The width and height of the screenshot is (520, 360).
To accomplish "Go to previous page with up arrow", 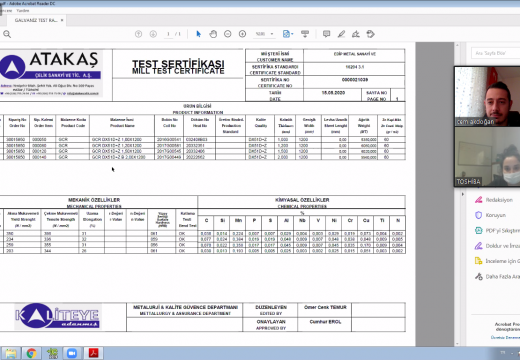I will [x=138, y=34].
